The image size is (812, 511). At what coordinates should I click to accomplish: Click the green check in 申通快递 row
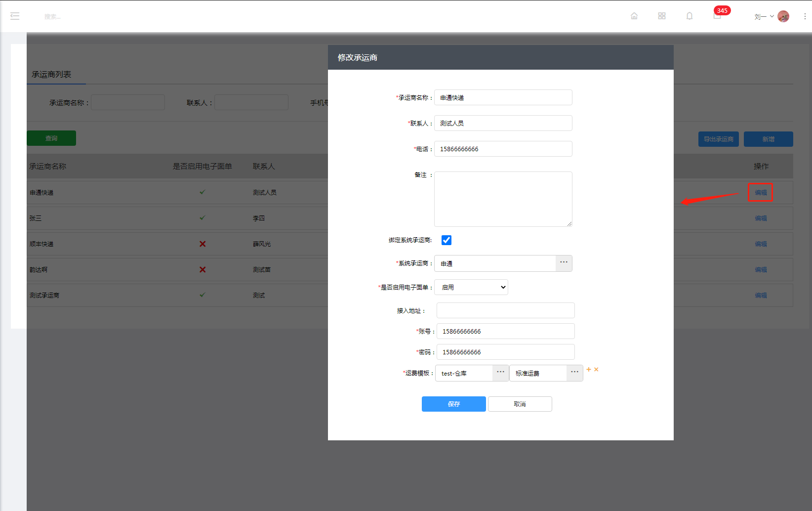tap(203, 192)
